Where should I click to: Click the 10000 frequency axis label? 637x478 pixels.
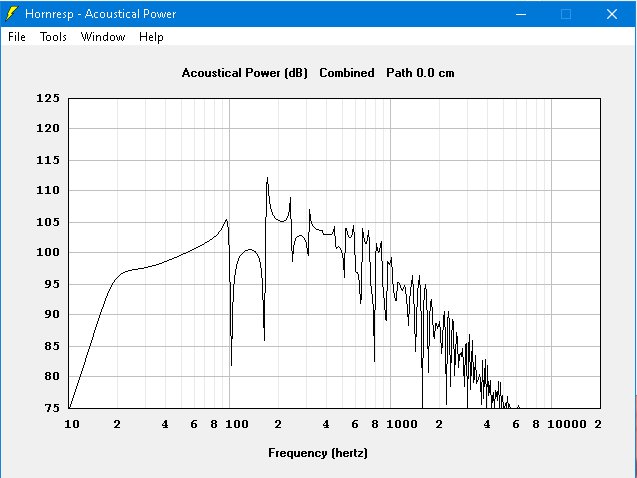[567, 424]
